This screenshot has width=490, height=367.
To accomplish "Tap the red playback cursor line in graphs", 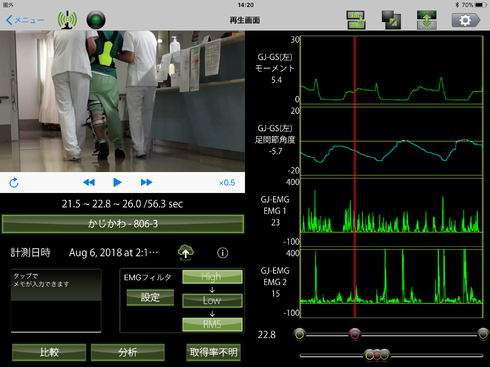I will point(355,177).
